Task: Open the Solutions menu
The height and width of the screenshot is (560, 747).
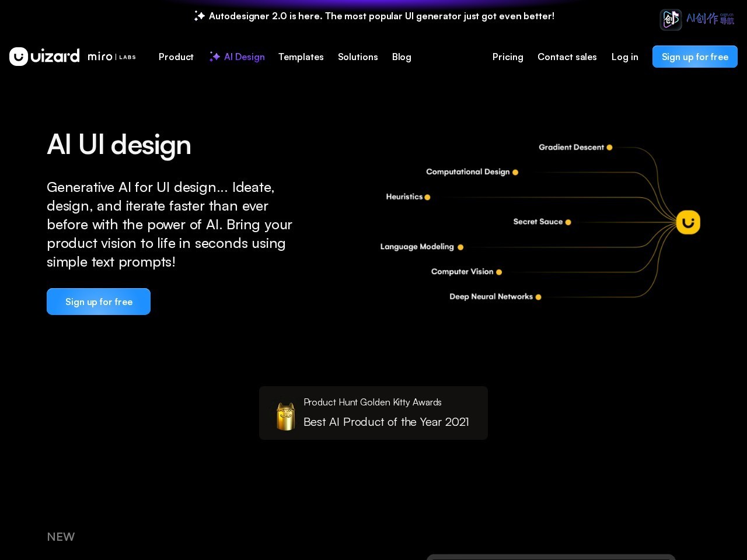Action: point(358,57)
